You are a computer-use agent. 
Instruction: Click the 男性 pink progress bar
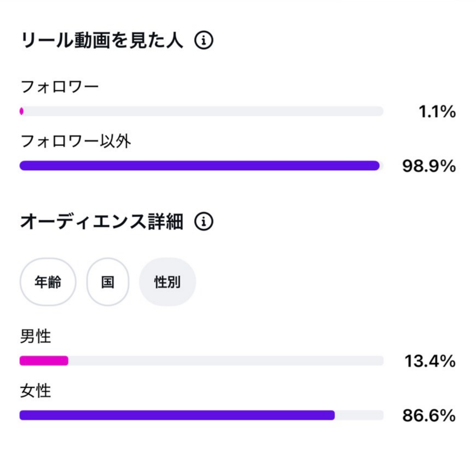pos(44,361)
